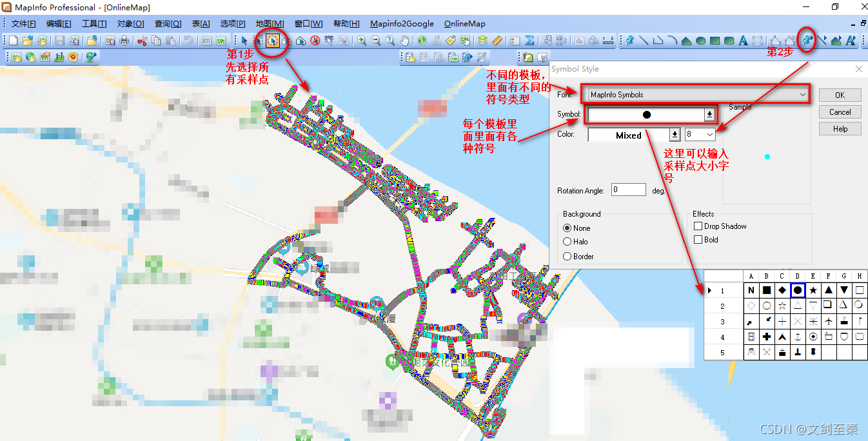Pick the airplane symbol in row 3
868x441 pixels.
coord(829,321)
